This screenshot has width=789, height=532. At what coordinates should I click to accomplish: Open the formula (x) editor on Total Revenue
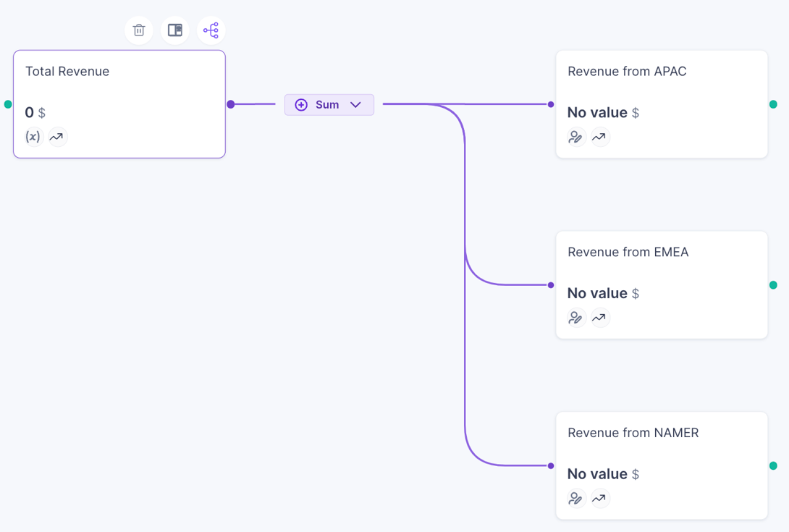(x=33, y=137)
